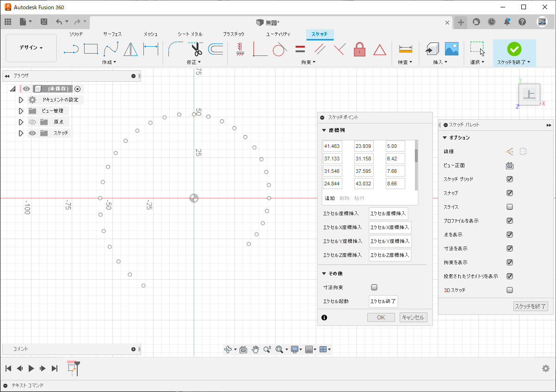Image resolution: width=556 pixels, height=392 pixels.
Task: Toggle スナップ checkbox
Action: point(510,193)
